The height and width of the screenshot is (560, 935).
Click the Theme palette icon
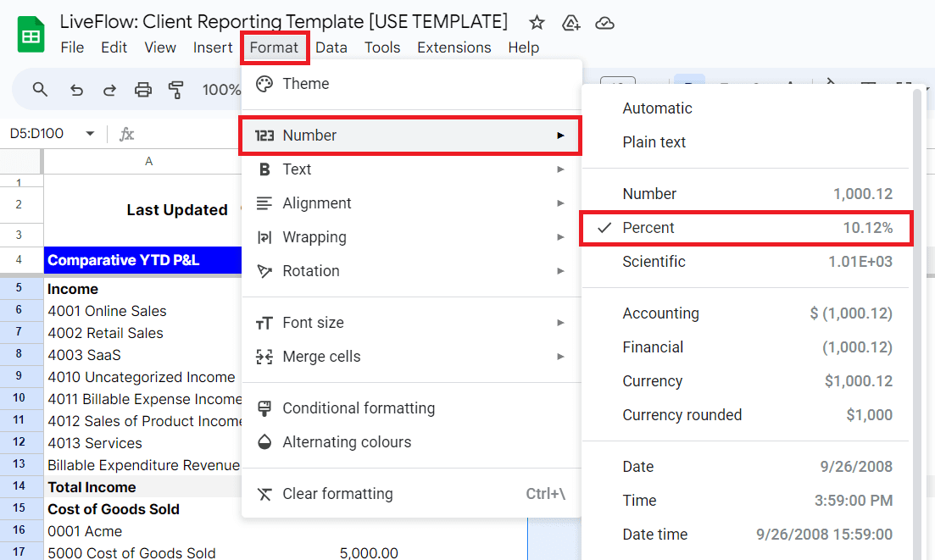[264, 84]
